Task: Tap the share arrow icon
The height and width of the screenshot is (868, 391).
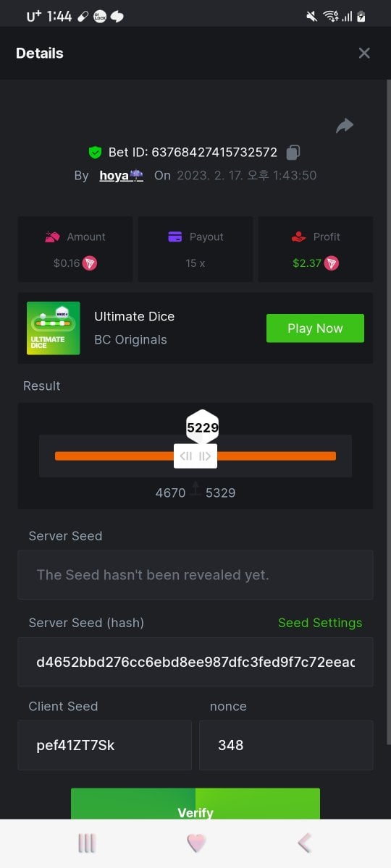Action: [345, 126]
